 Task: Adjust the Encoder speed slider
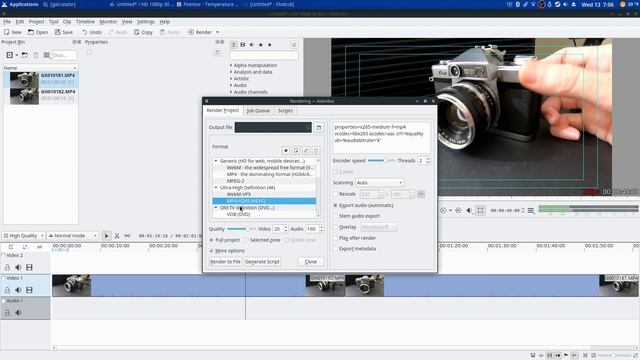(381, 161)
